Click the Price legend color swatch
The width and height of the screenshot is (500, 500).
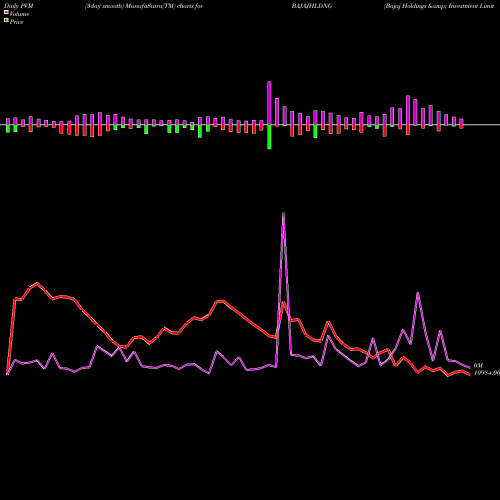click(x=6, y=21)
